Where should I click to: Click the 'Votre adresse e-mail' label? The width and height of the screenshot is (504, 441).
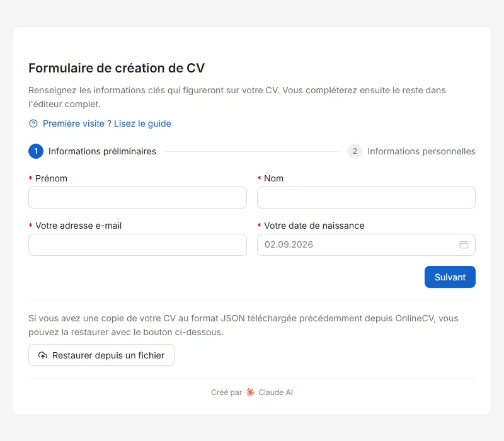pos(78,226)
